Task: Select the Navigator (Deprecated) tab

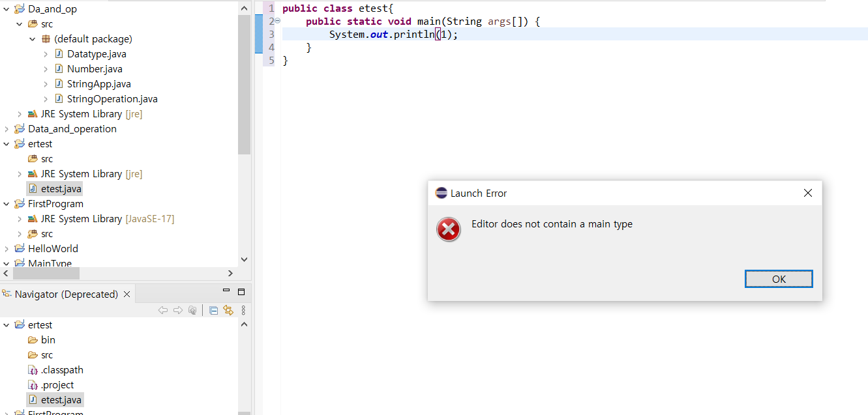Action: point(67,294)
